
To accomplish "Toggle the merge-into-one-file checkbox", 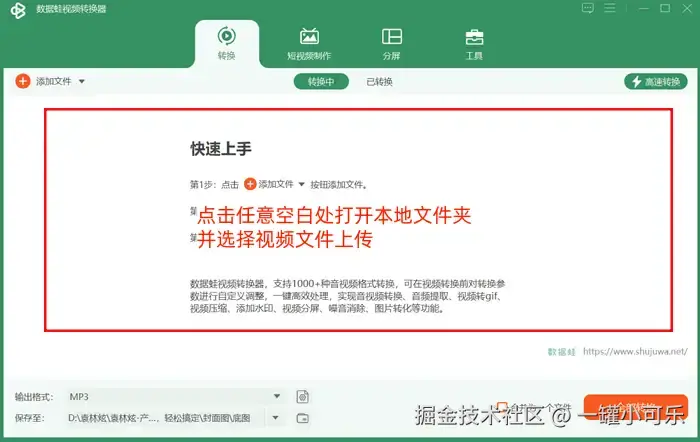I will [x=502, y=407].
